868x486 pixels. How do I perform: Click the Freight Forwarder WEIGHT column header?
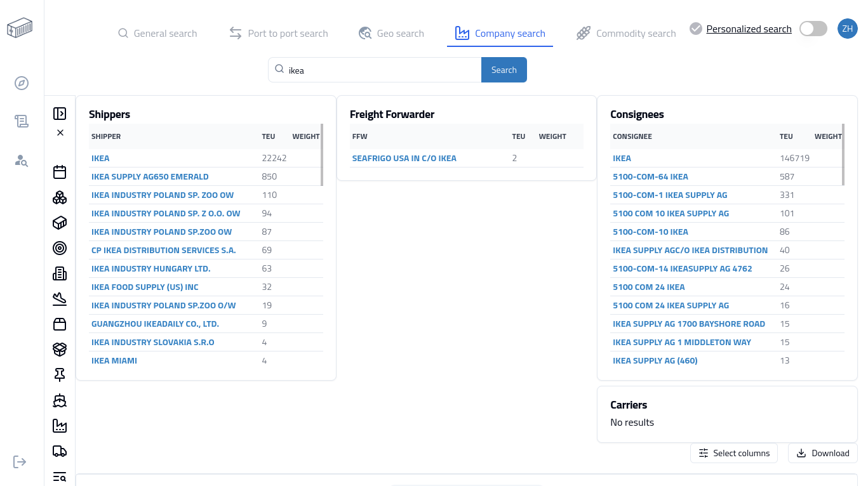click(x=552, y=136)
